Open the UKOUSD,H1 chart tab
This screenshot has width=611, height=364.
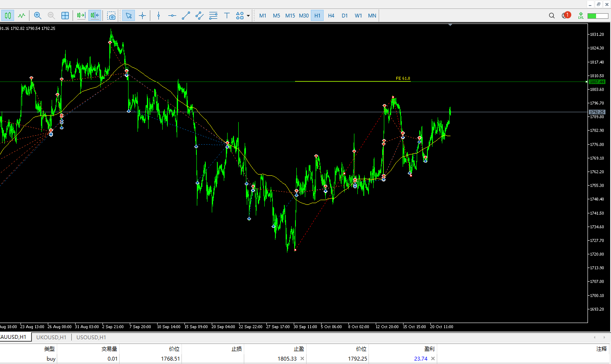(x=51, y=337)
